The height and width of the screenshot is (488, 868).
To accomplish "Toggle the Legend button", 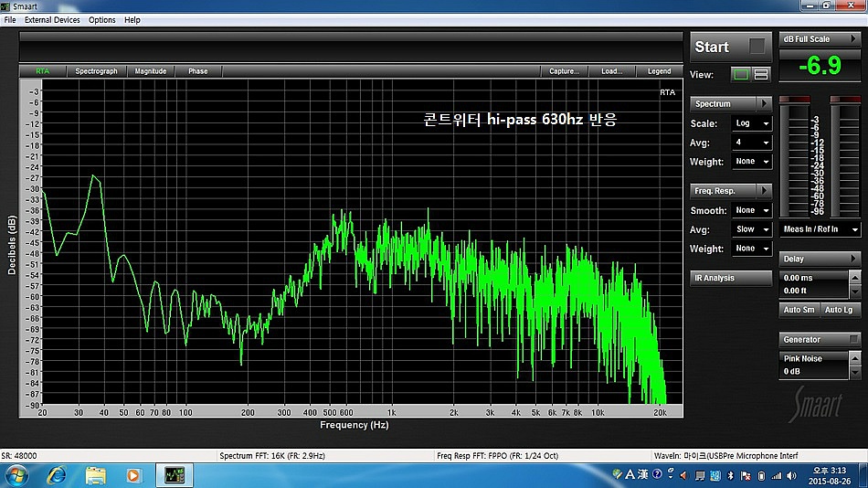I will tap(659, 71).
